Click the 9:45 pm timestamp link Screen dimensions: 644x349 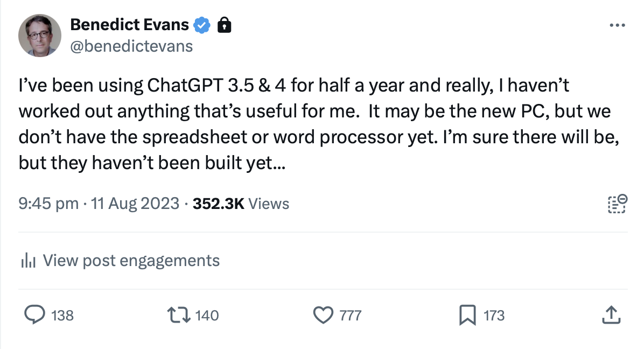pos(48,204)
